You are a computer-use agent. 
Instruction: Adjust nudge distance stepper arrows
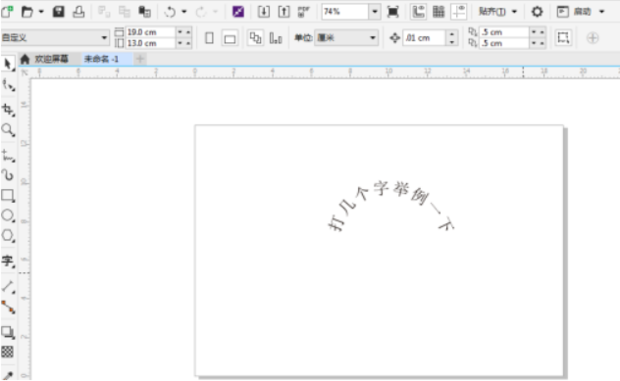452,38
